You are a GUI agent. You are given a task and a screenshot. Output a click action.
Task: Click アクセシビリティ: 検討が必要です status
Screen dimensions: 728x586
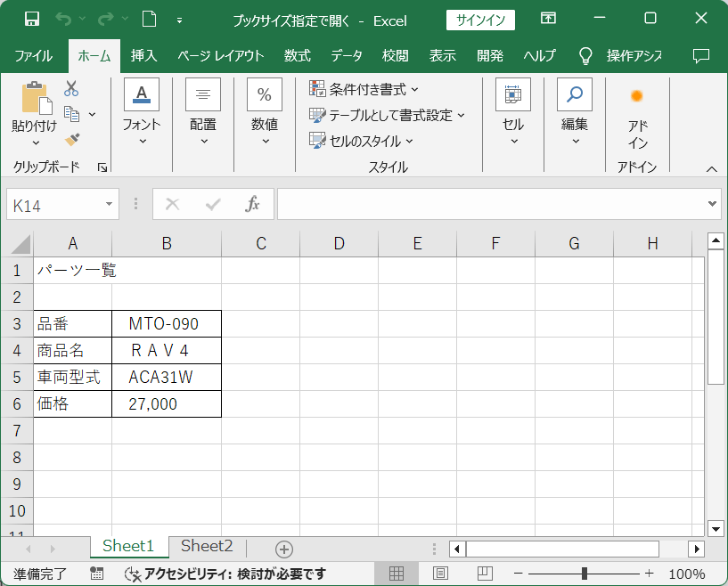click(226, 574)
